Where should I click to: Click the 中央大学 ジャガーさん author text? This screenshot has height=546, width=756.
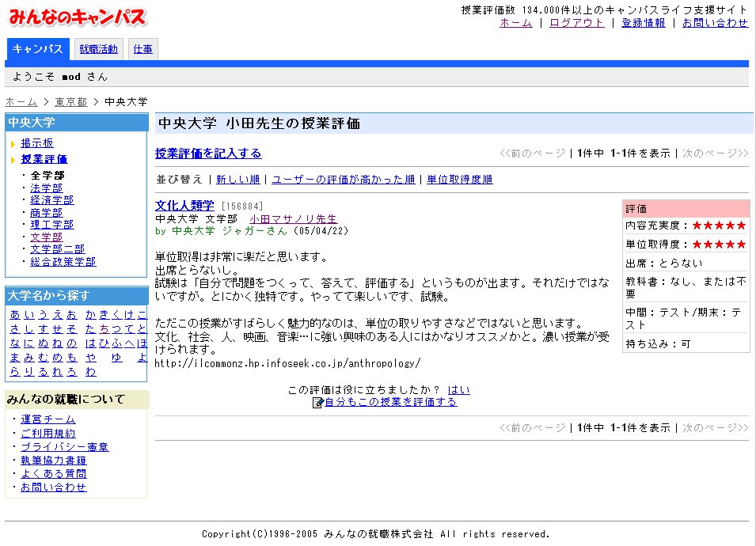tap(230, 231)
